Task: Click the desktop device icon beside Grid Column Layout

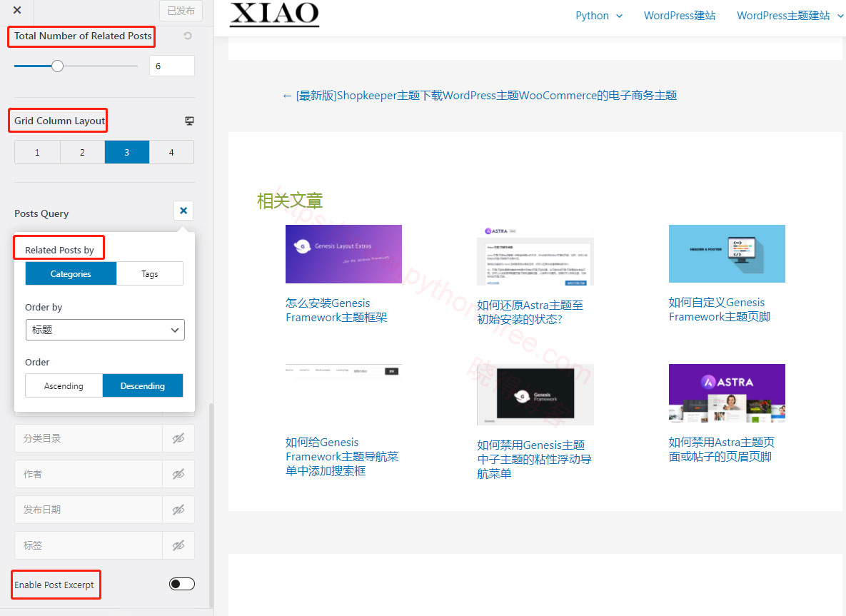Action: 189,121
